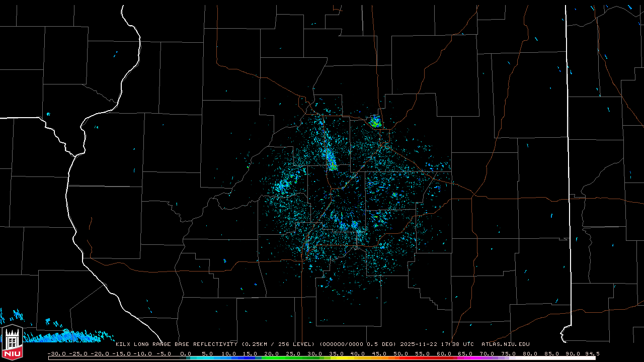644x362 pixels.
Task: Select the 15.0 dBZ blue color on scale
Action: [x=250, y=358]
